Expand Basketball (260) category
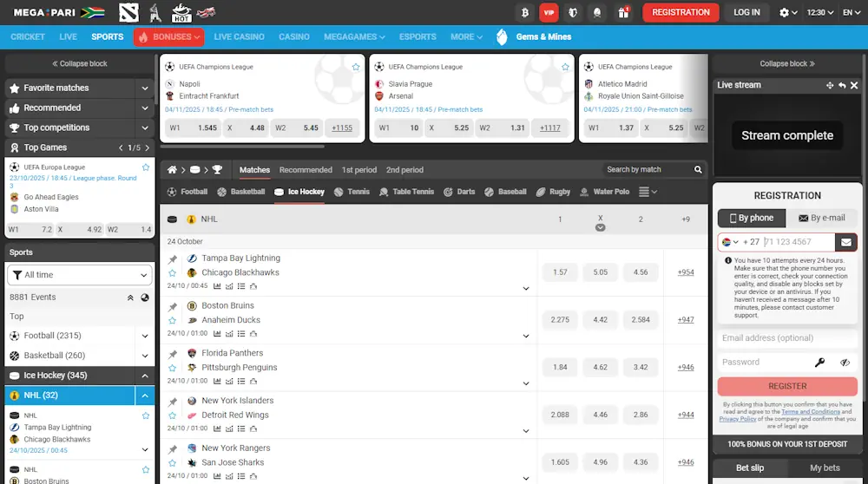The width and height of the screenshot is (868, 484). pyautogui.click(x=144, y=356)
